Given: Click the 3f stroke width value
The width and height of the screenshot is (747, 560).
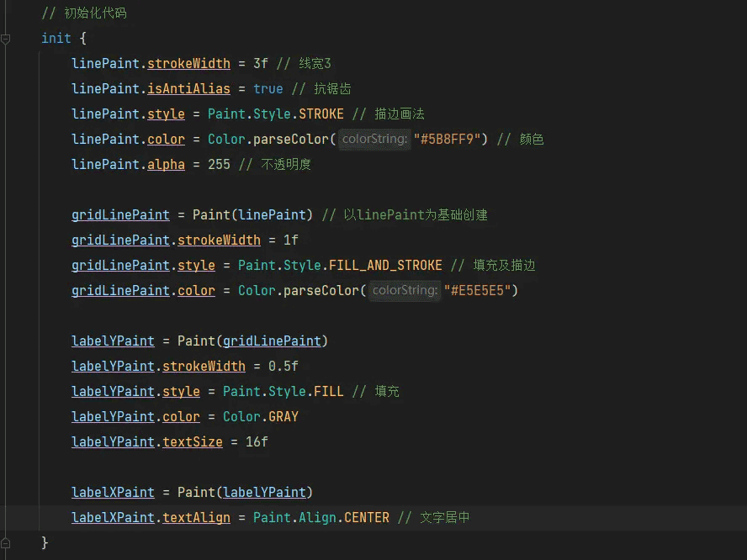Looking at the screenshot, I should coord(261,63).
